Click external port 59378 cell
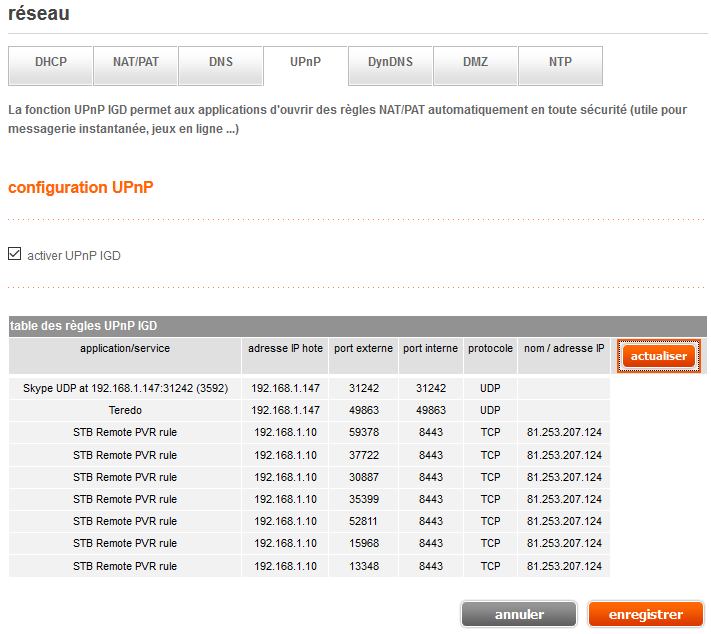 click(x=363, y=432)
